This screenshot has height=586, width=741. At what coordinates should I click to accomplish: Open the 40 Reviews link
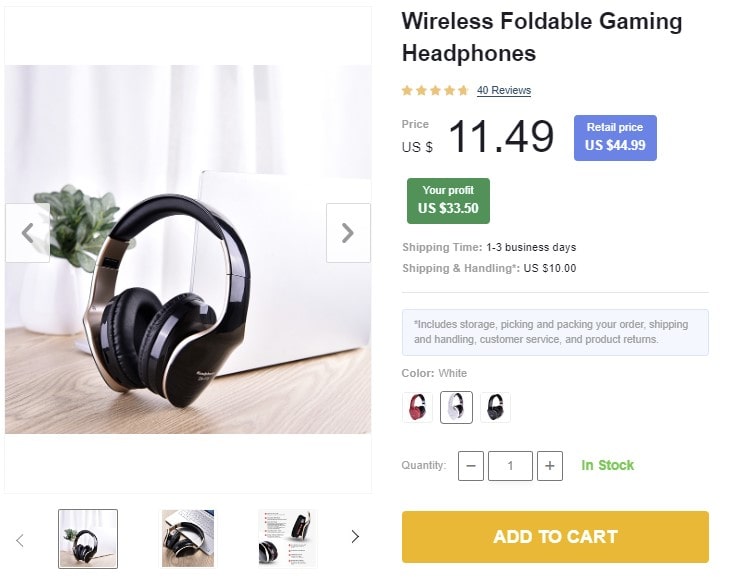coord(504,91)
